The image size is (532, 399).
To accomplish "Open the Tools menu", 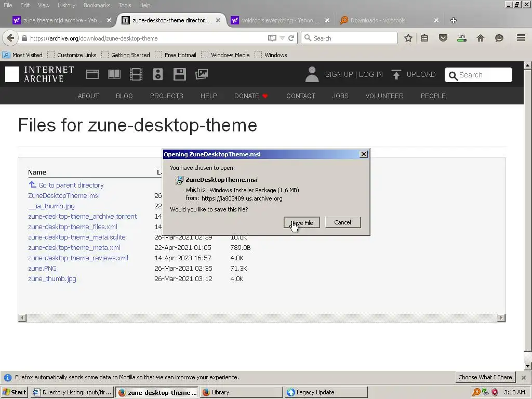I will point(125,5).
